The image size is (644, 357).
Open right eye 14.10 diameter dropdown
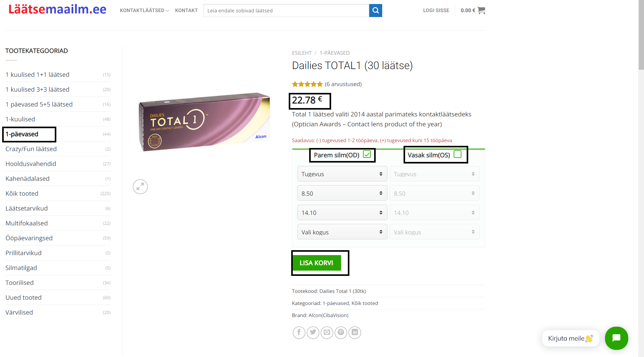342,213
